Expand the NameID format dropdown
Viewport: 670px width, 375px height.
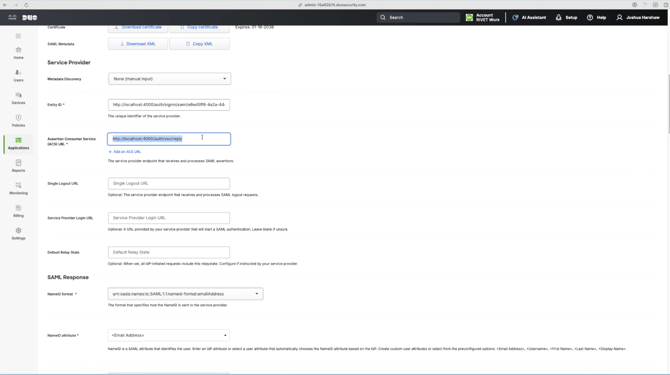click(185, 294)
